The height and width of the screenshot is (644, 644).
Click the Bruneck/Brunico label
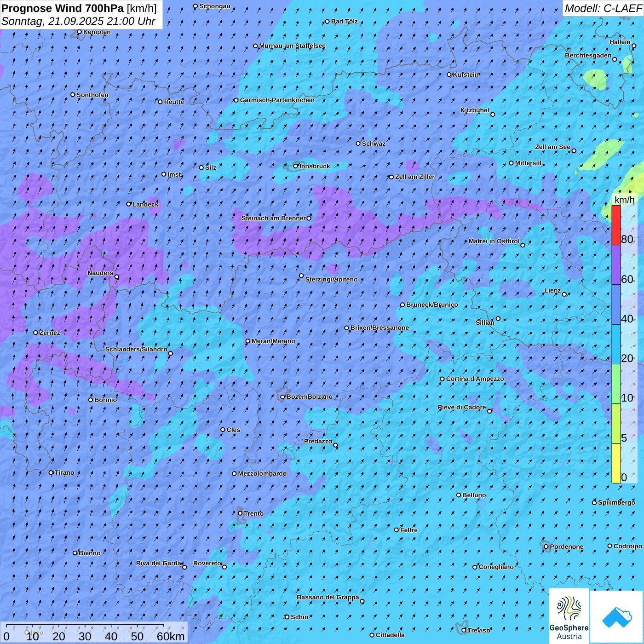[x=432, y=305]
